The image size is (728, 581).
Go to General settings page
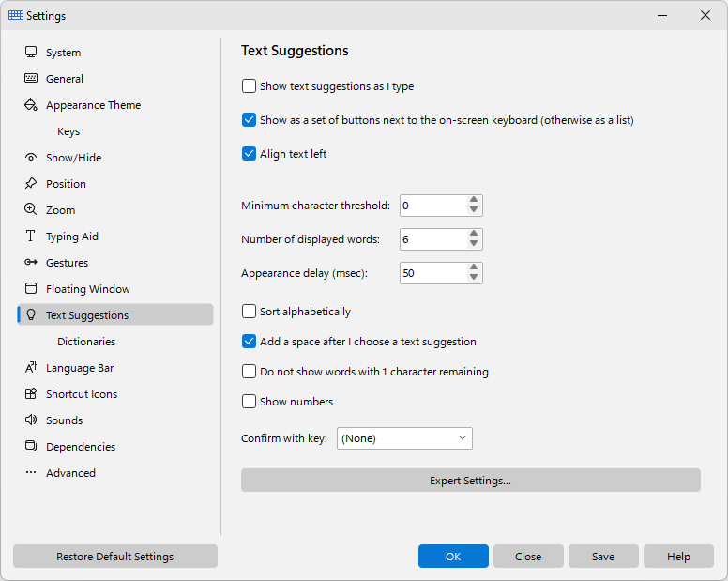[x=115, y=79]
